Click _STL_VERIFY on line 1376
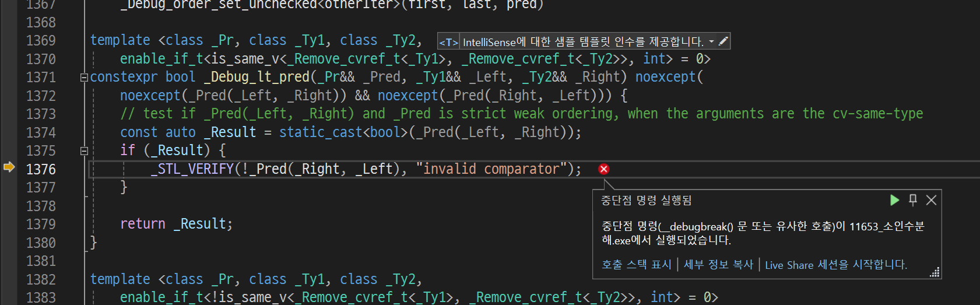 coord(192,169)
